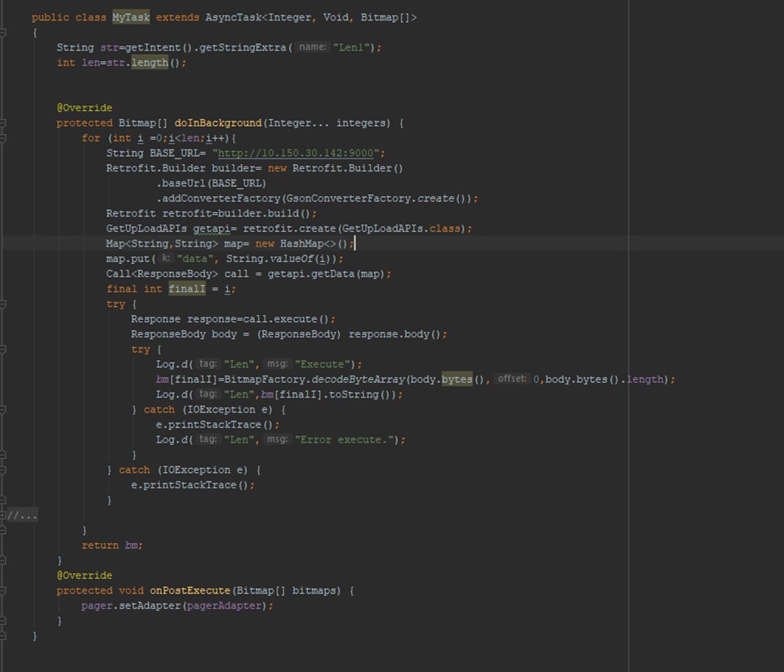784x672 pixels.
Task: Click the "integers" parameter name
Action: click(x=361, y=123)
